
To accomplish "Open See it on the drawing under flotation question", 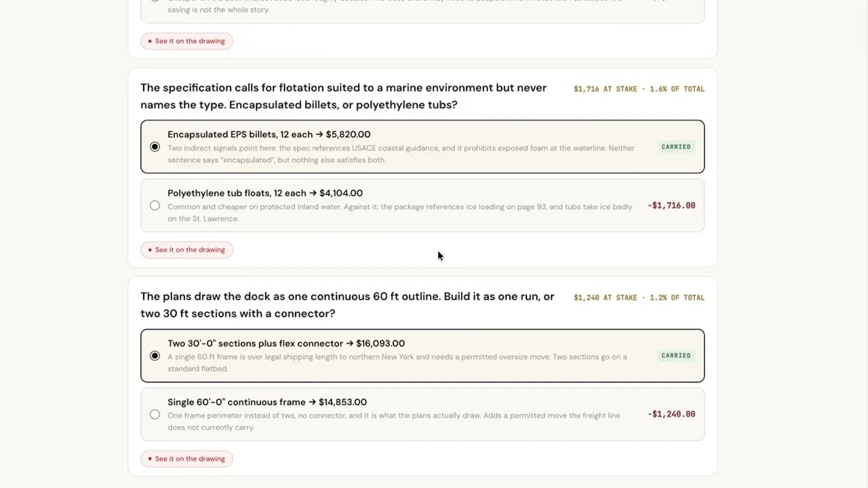I will 187,250.
